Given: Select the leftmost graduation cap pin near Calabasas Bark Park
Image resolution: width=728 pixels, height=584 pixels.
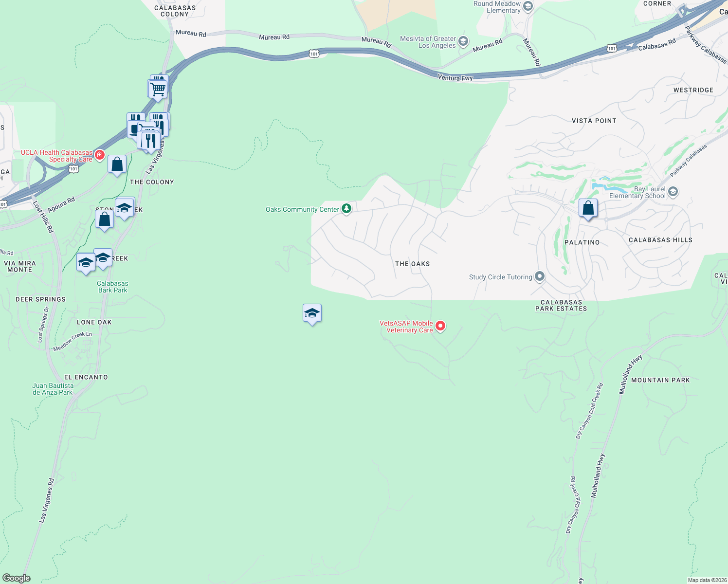Looking at the screenshot, I should coord(86,263).
